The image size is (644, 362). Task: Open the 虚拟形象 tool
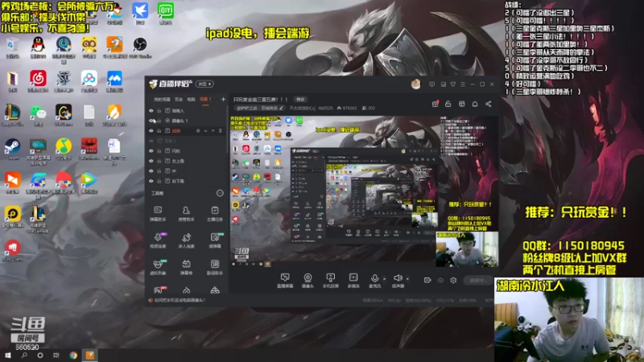[158, 267]
